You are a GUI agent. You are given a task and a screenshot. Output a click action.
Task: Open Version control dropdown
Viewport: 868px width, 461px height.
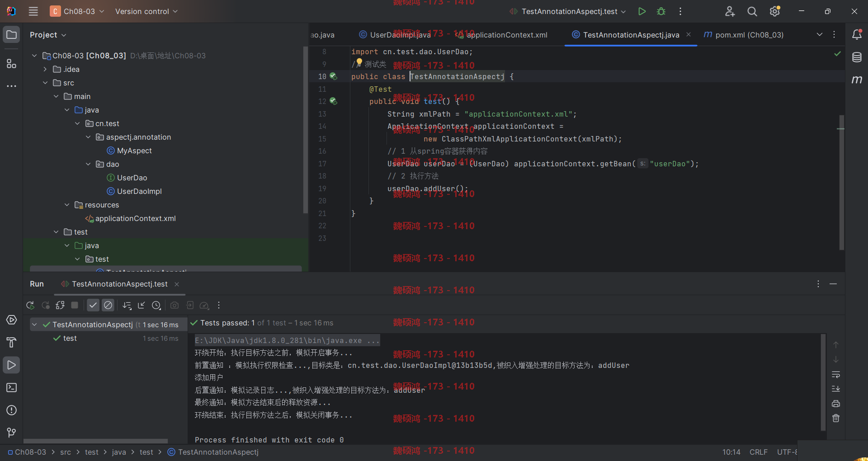pos(146,11)
